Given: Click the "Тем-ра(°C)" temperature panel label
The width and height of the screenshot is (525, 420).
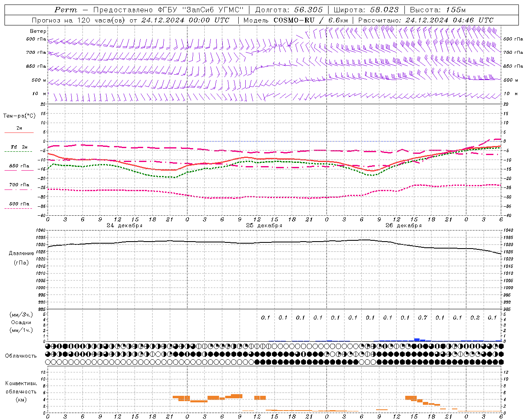Looking at the screenshot, I should click(19, 116).
